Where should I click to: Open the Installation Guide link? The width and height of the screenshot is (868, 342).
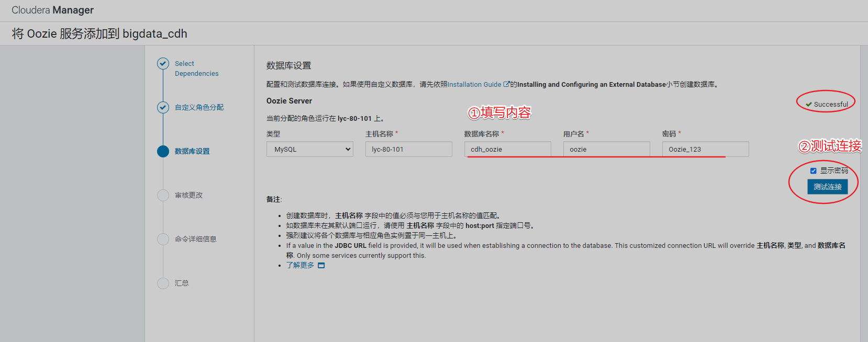click(474, 84)
